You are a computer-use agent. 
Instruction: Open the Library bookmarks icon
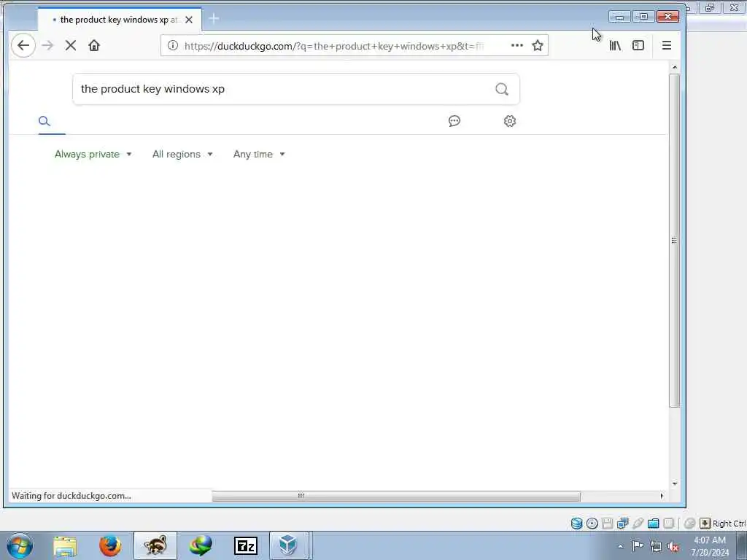tap(615, 45)
